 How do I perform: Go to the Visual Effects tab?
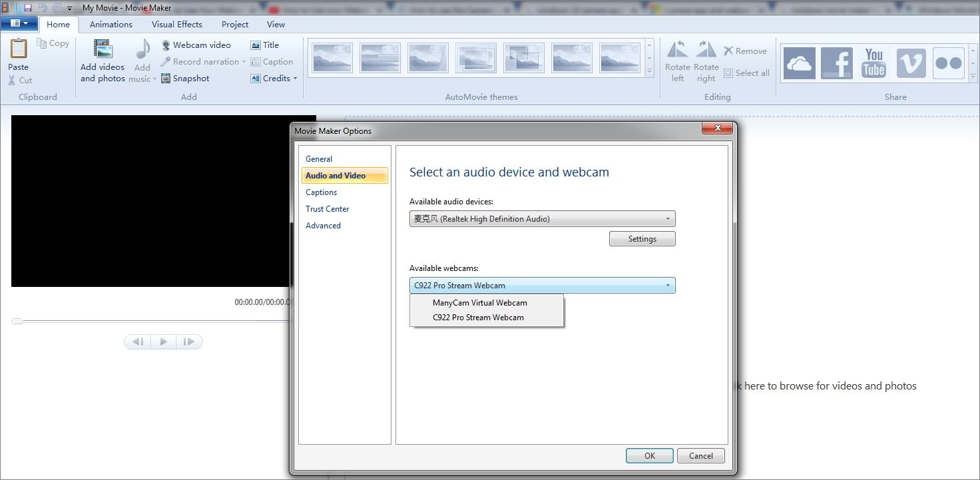176,25
